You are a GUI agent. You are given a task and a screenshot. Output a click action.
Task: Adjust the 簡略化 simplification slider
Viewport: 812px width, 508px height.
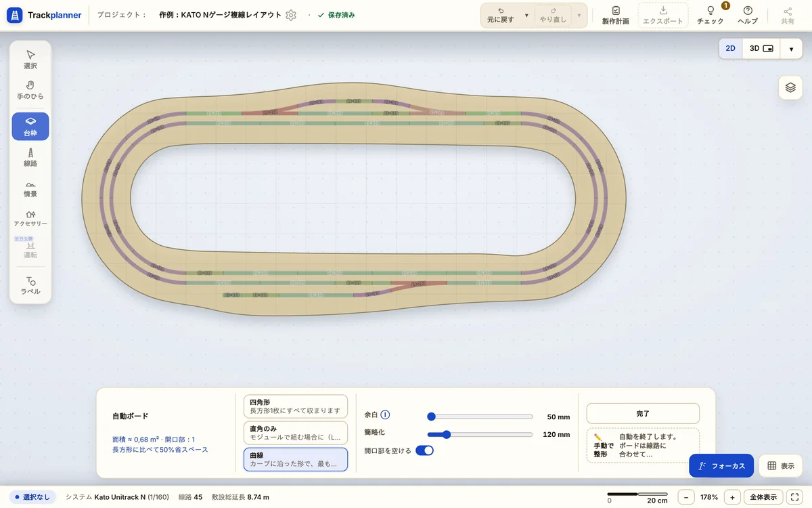tap(480, 435)
